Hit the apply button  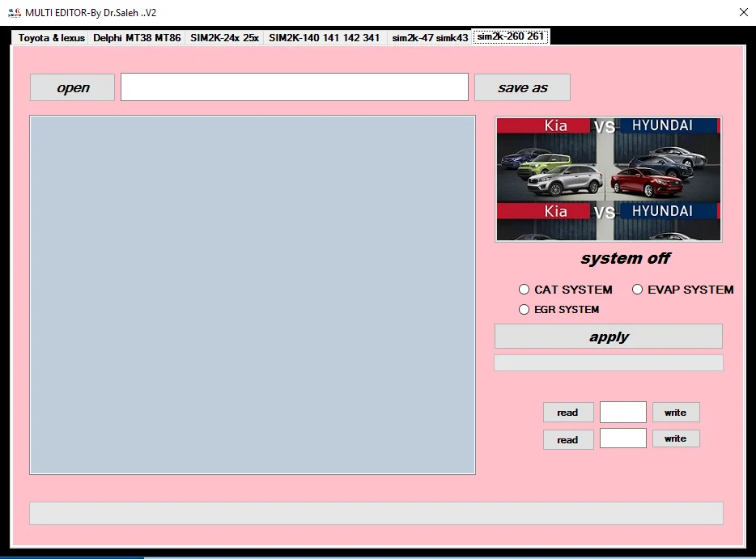click(x=609, y=337)
